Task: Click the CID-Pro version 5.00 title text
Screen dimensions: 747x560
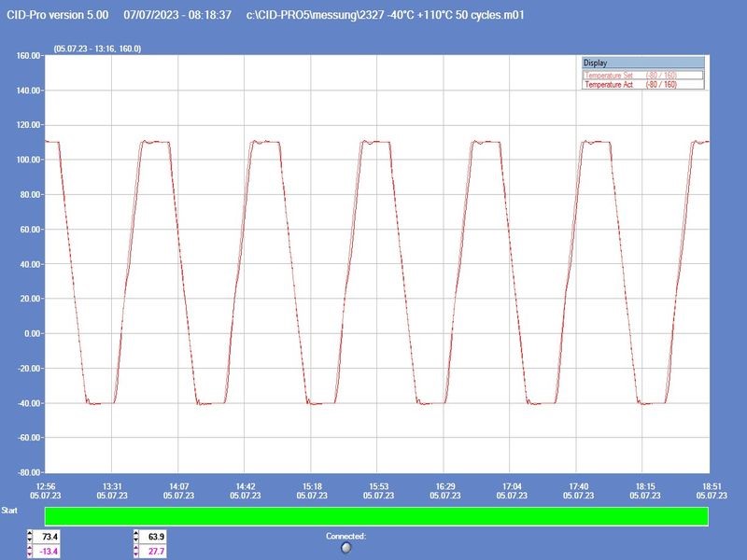Action: click(x=58, y=15)
